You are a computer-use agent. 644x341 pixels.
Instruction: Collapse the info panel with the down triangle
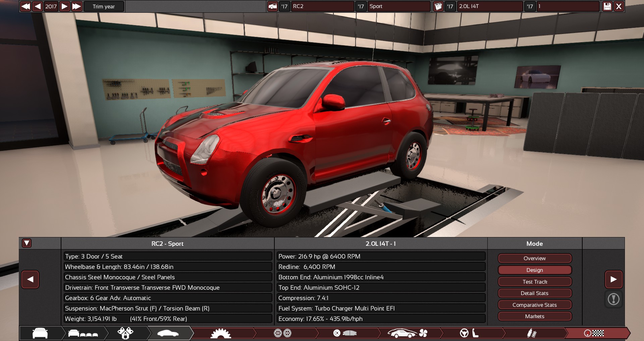[26, 243]
